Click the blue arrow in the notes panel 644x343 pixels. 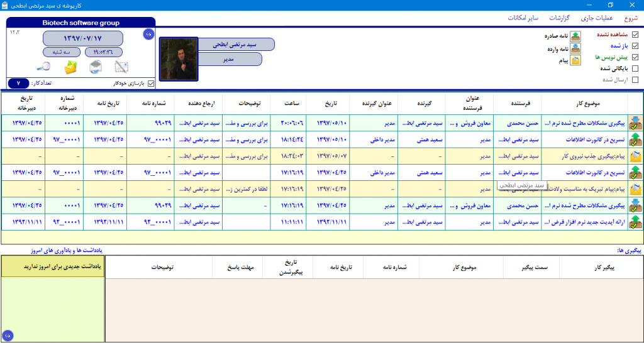pos(8,335)
